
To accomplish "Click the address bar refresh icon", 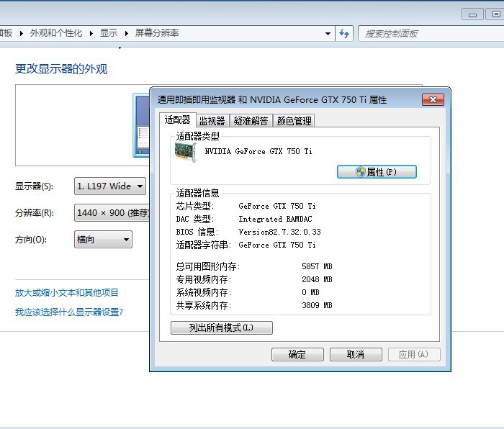I will pos(344,33).
